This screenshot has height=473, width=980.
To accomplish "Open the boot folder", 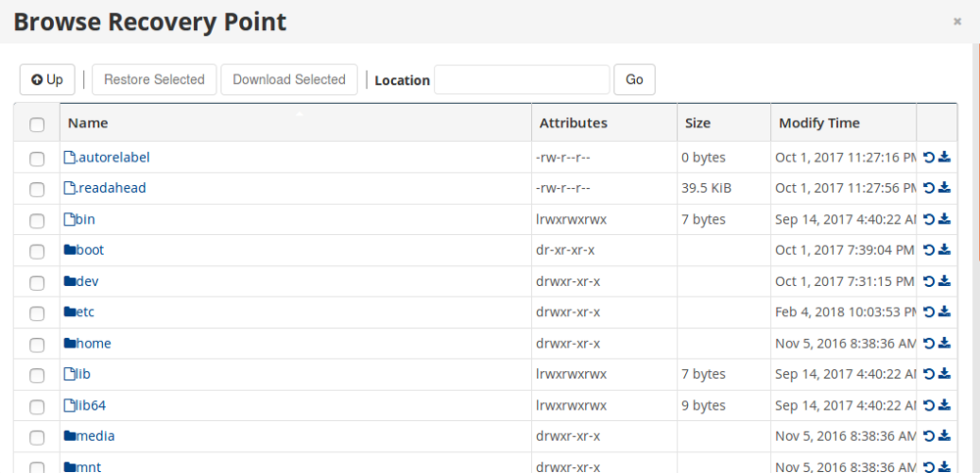I will tap(89, 250).
